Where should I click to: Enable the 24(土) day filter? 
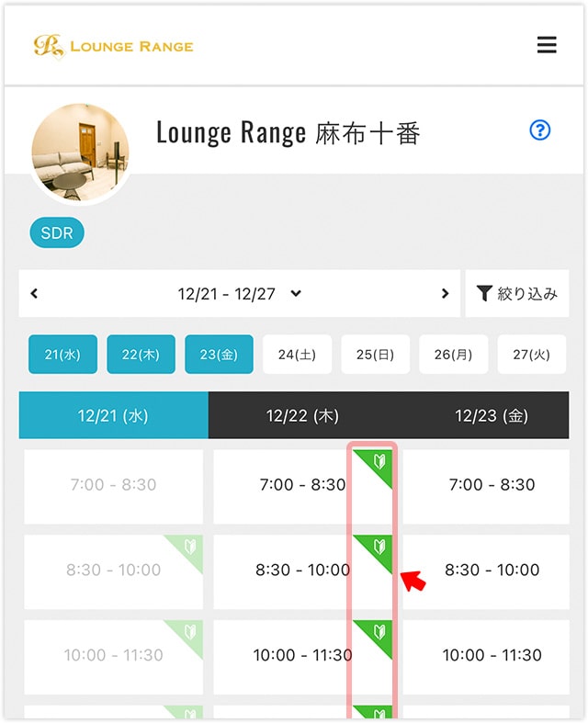(297, 354)
